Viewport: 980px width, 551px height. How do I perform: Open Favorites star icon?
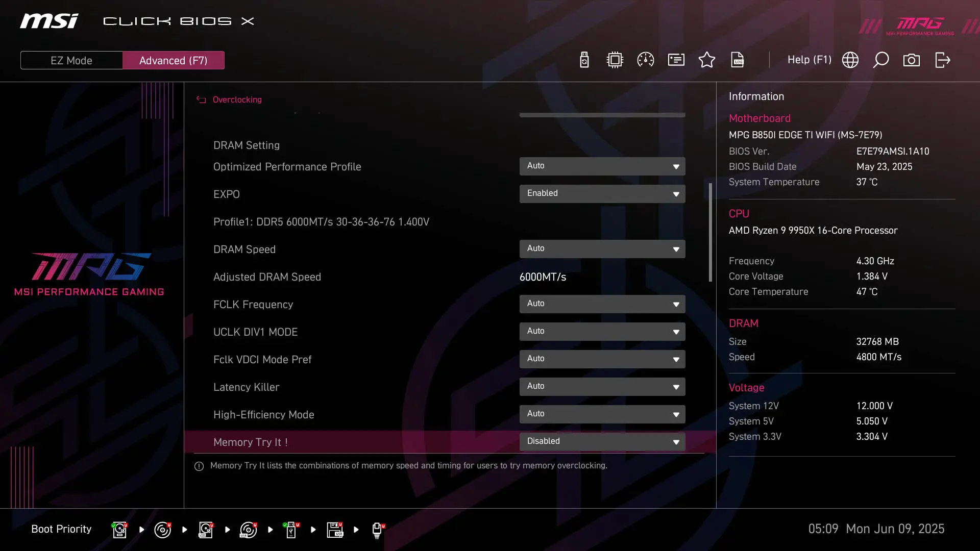(707, 60)
